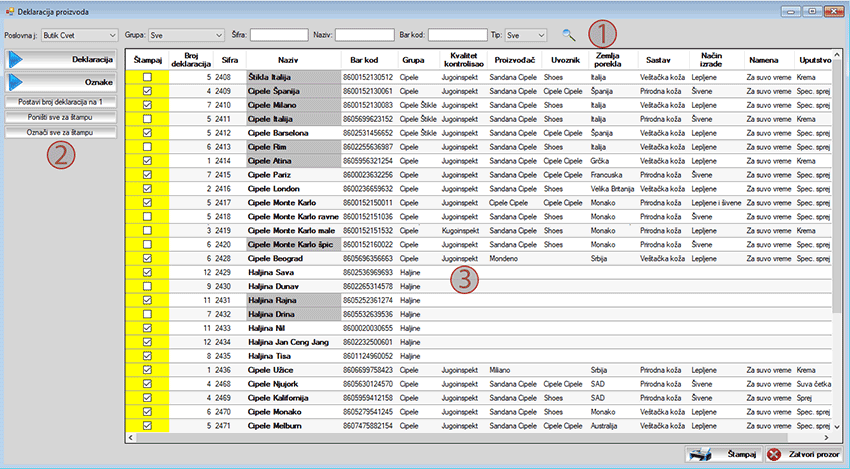This screenshot has height=469, width=850.
Task: Click bar code 8600152130512
Action: (x=368, y=77)
